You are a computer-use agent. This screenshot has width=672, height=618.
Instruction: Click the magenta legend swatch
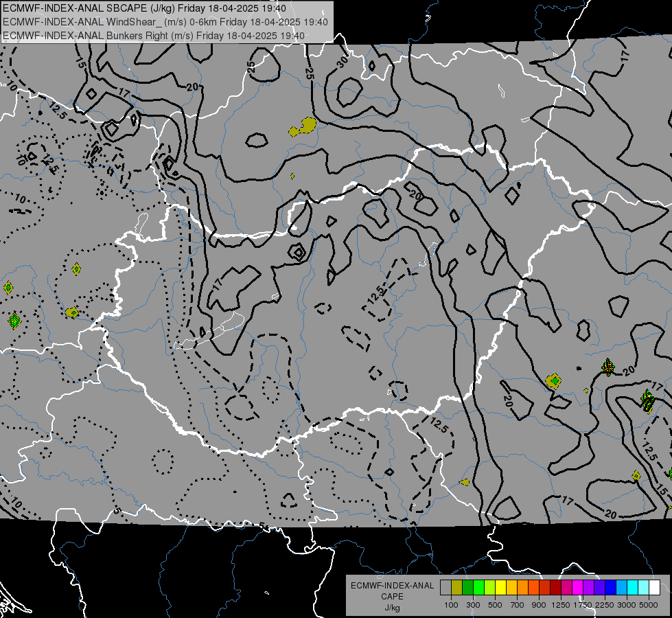pos(577,588)
